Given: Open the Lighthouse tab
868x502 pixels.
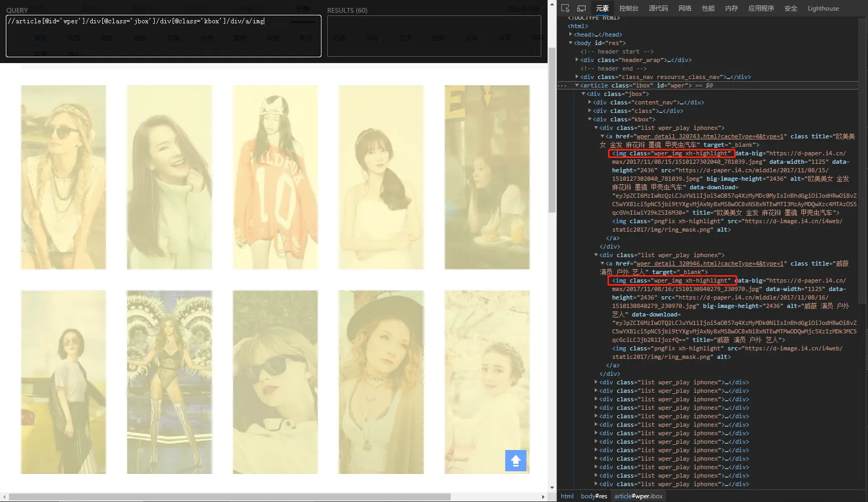Looking at the screenshot, I should [x=822, y=8].
